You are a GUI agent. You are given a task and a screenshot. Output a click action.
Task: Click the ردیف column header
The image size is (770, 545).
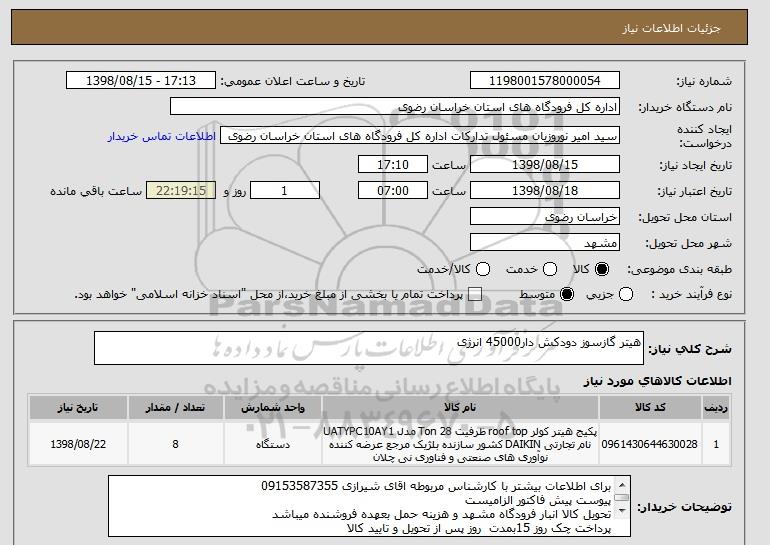point(716,408)
